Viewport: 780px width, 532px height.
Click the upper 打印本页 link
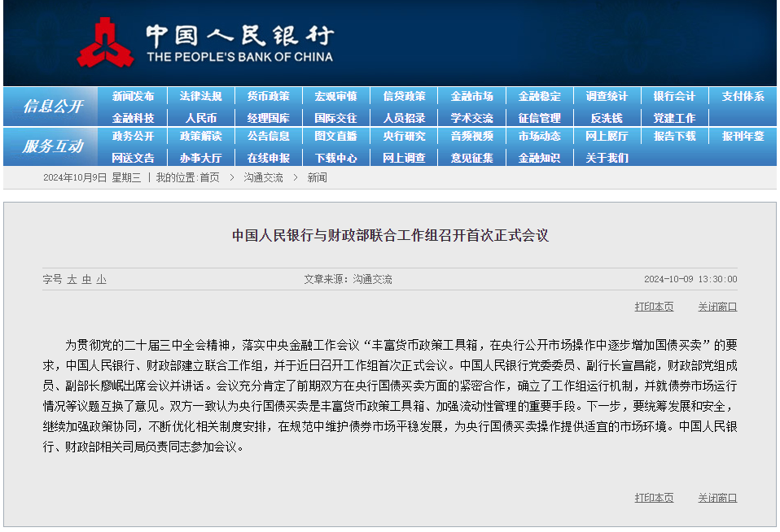pyautogui.click(x=654, y=307)
